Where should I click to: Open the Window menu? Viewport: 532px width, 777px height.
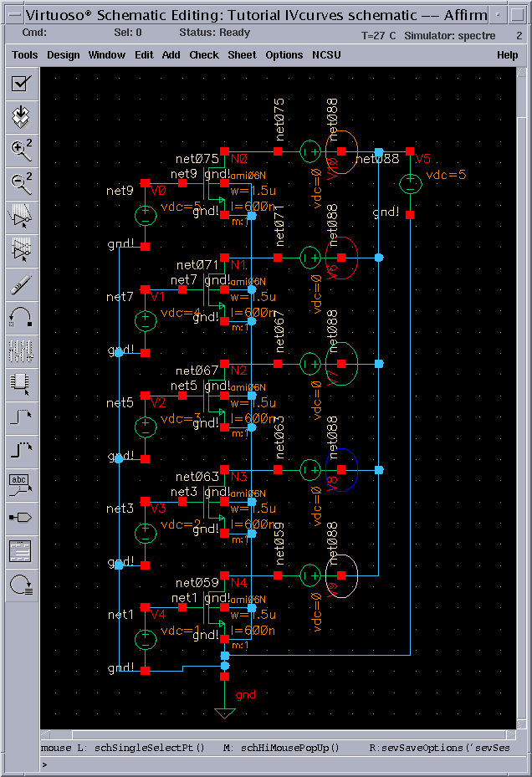[106, 55]
